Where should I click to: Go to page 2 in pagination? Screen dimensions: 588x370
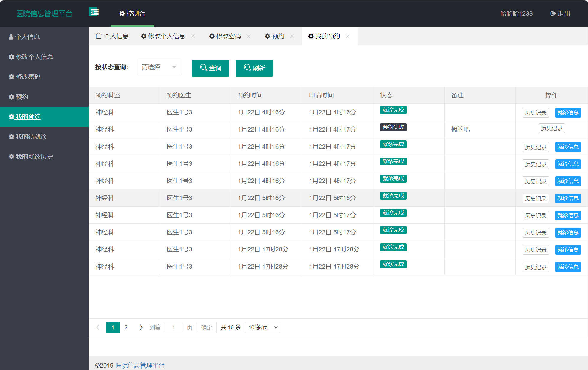[126, 327]
